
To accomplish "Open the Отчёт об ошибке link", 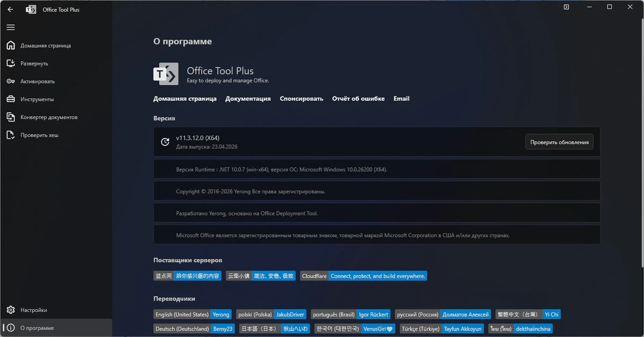I will click(x=358, y=99).
